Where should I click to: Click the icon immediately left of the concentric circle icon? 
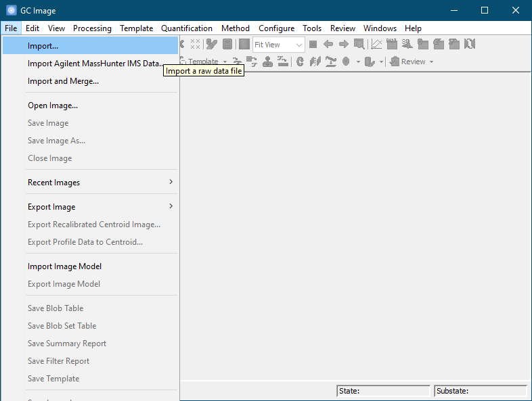331,62
